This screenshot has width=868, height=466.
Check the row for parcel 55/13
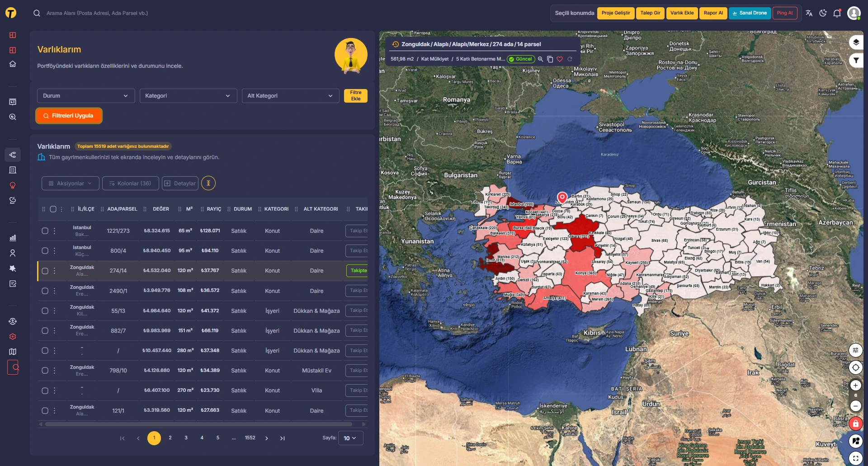45,311
